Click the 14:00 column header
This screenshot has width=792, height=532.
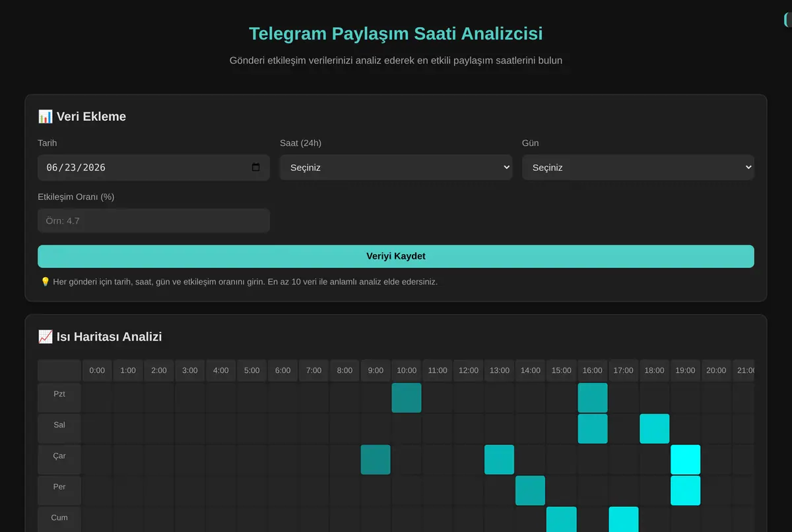pyautogui.click(x=531, y=370)
